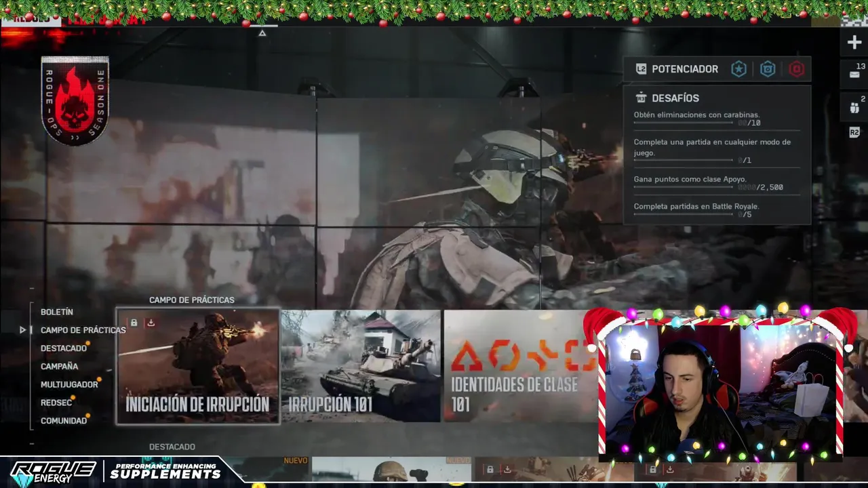Click the L2 prompt beside Potenciador
This screenshot has height=488, width=868.
(x=641, y=69)
